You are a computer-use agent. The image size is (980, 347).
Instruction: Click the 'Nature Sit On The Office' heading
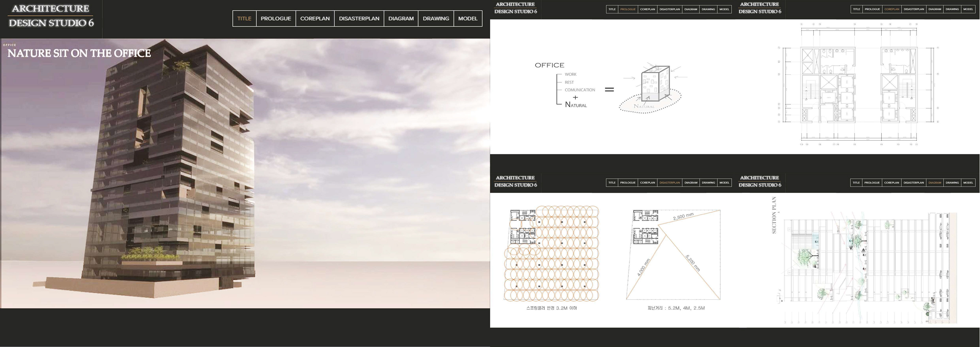click(79, 53)
